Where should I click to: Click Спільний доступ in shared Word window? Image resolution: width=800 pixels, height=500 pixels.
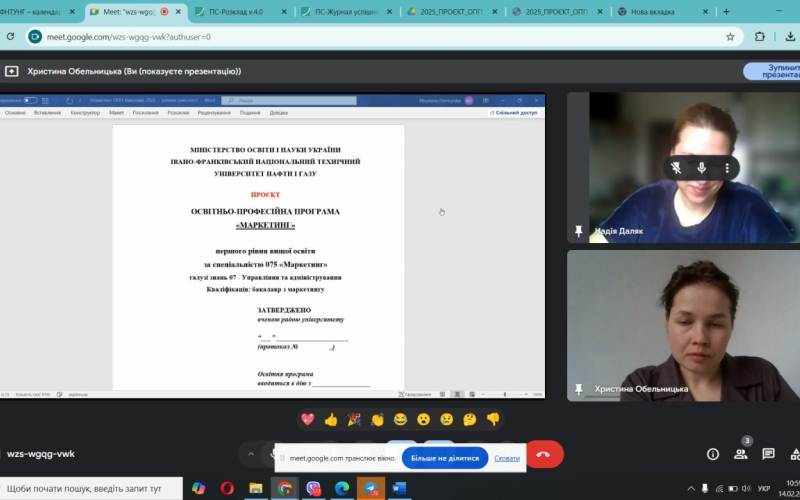pyautogui.click(x=514, y=113)
